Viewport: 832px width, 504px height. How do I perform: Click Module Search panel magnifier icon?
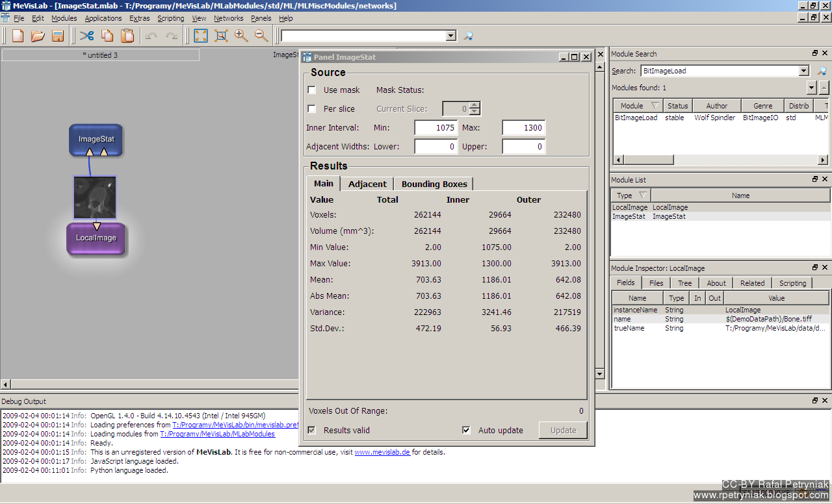point(822,71)
